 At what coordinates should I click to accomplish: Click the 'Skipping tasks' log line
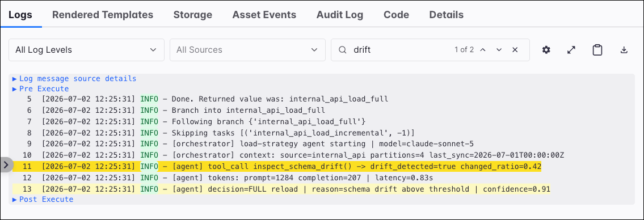point(293,133)
